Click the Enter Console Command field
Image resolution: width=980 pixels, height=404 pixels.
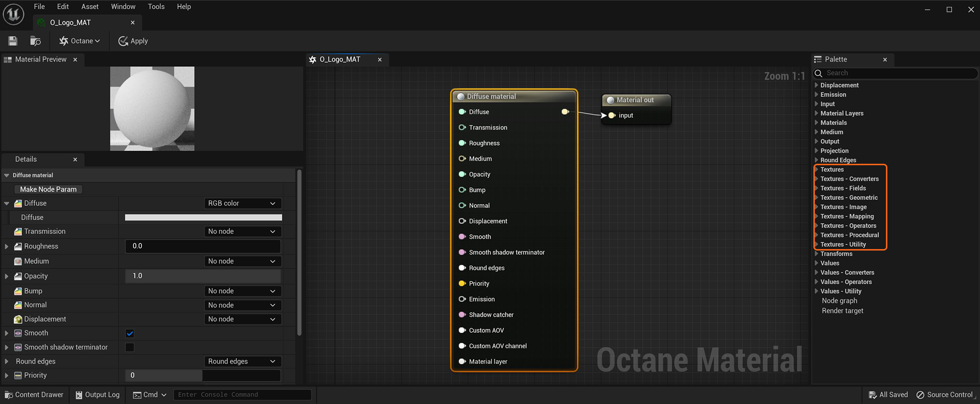tap(243, 395)
